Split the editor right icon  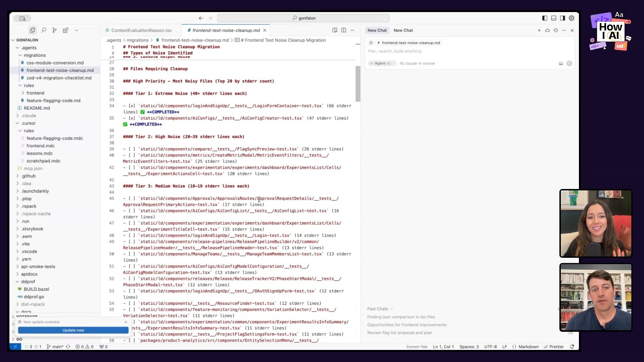pos(343,30)
